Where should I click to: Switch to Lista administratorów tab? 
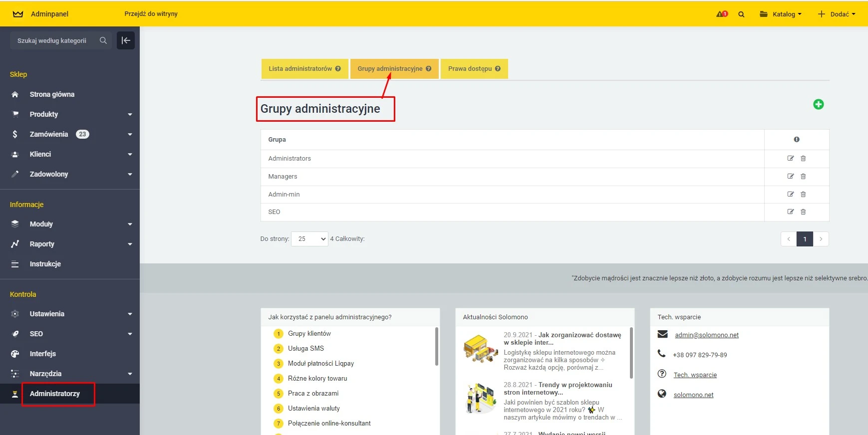point(300,69)
